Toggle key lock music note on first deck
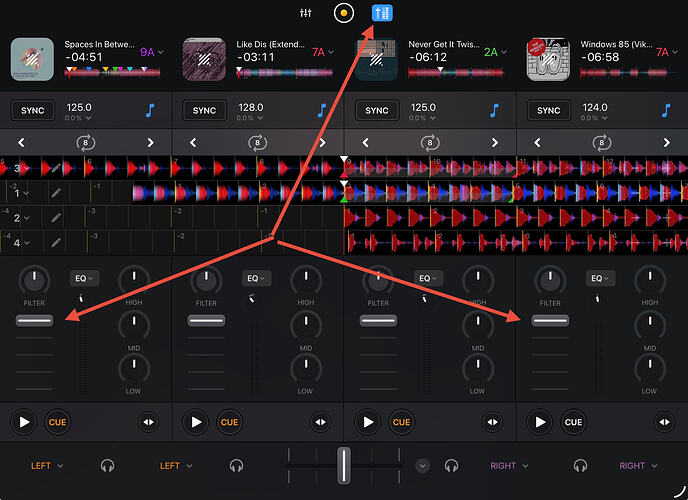Viewport: 688px width, 500px height. click(x=150, y=110)
